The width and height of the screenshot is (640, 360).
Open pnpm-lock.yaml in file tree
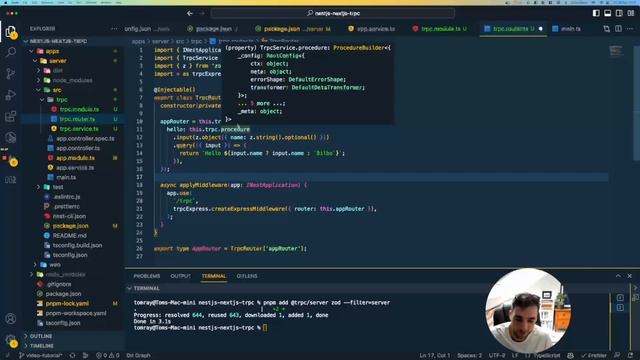[x=67, y=303]
